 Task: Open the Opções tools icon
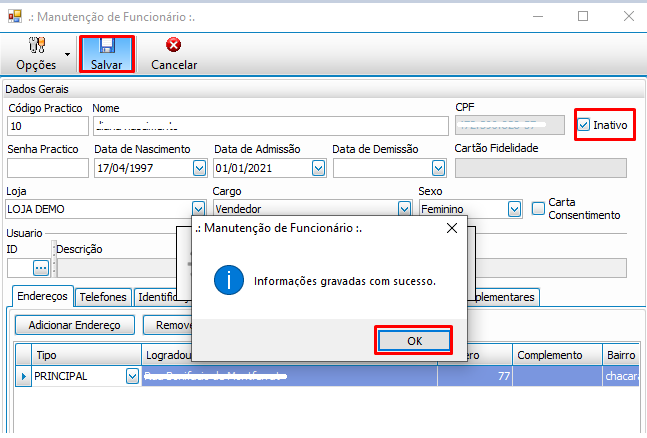[37, 45]
